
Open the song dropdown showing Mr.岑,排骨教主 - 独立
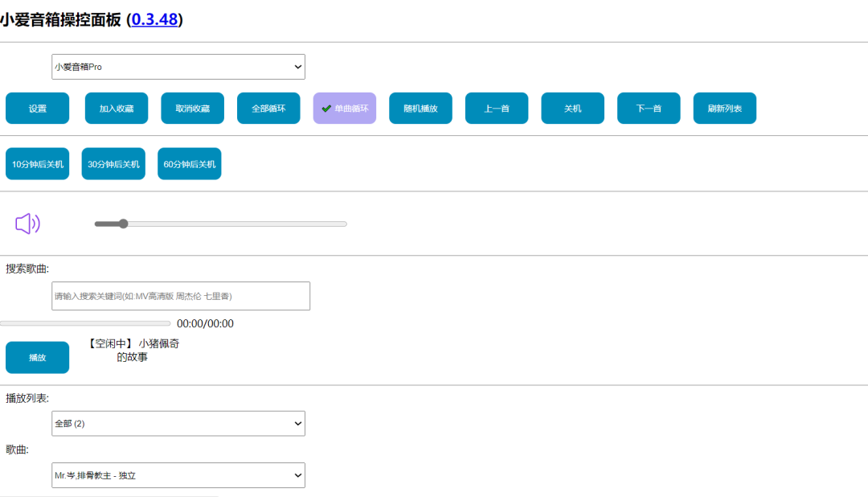coord(178,475)
